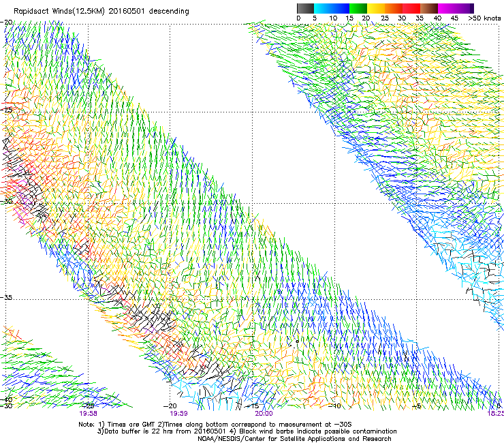Click the "20:00" pass time label
The width and height of the screenshot is (504, 443).
tap(264, 414)
